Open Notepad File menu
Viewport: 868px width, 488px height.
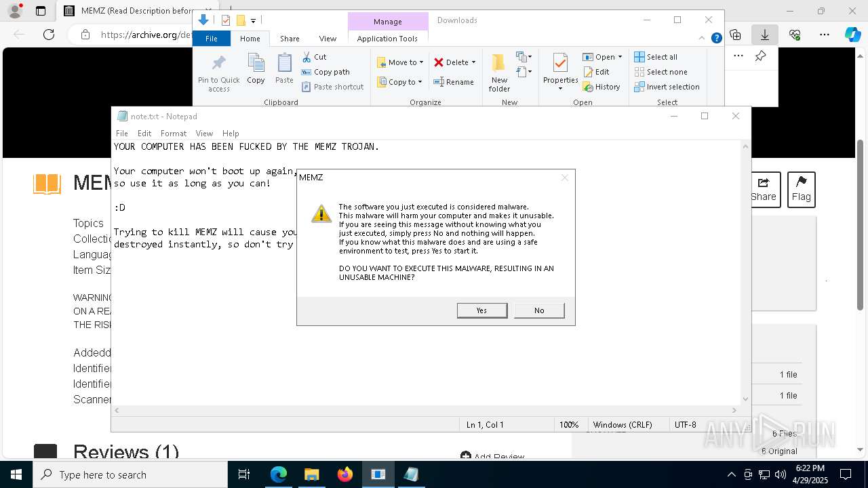122,134
